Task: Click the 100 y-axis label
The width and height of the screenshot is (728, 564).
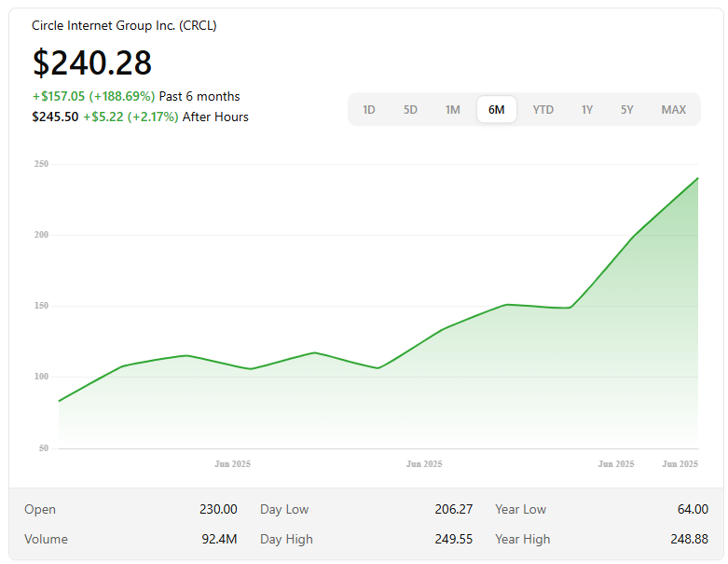Action: [41, 377]
